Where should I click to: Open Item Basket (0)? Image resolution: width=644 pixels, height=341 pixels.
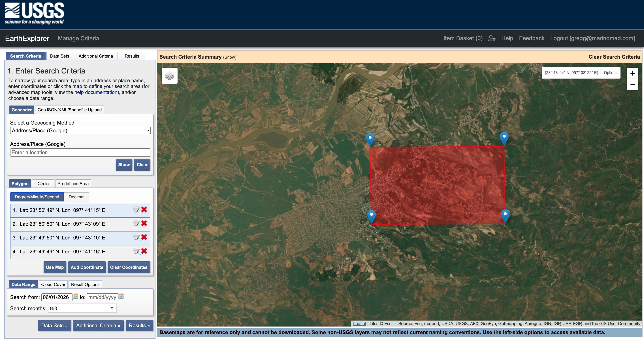pos(463,38)
